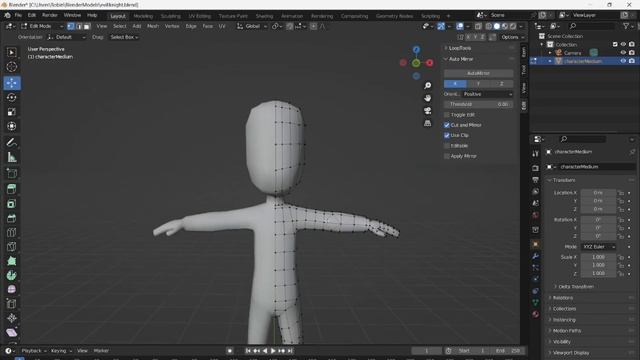This screenshot has height=360, width=640.
Task: Click the Zoom viewport icon
Action: pyautogui.click(x=427, y=85)
